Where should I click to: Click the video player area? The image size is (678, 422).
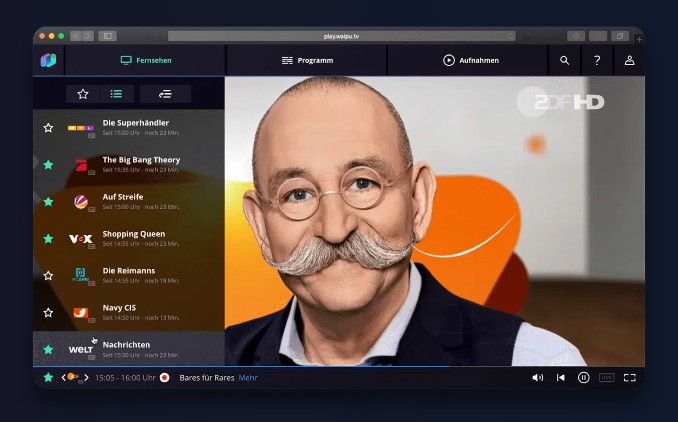pos(435,221)
